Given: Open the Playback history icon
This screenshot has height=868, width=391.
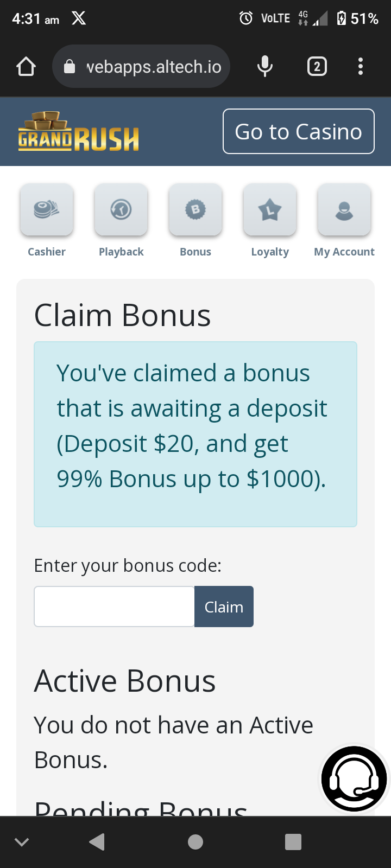Looking at the screenshot, I should [x=121, y=210].
